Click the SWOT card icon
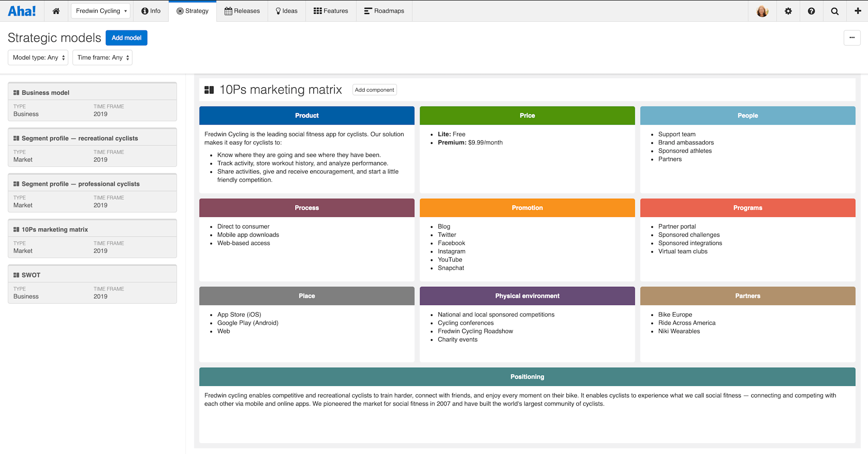 16,275
